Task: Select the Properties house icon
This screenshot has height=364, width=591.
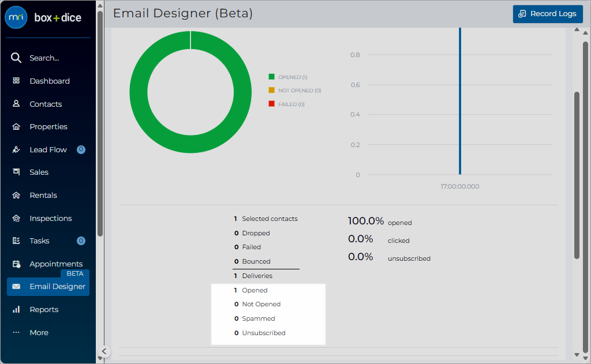Action: [x=16, y=126]
